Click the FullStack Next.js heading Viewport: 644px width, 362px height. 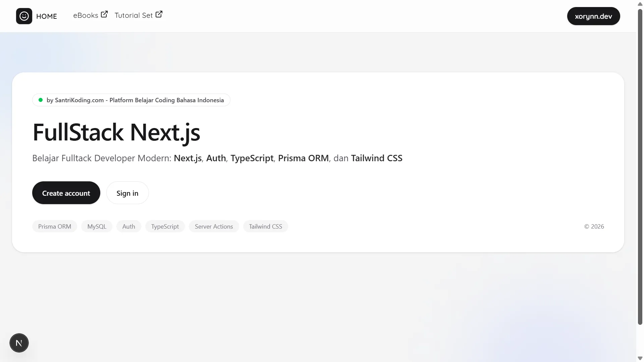pyautogui.click(x=116, y=132)
